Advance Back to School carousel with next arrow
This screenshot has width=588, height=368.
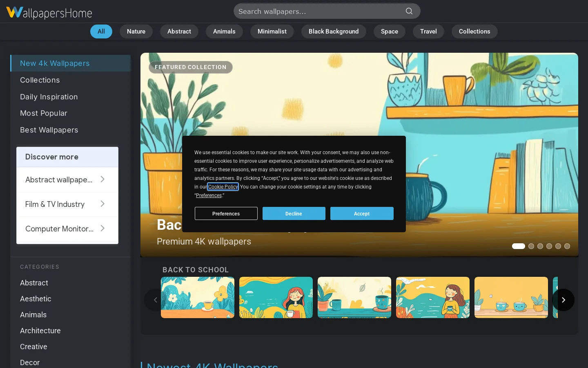coord(563,300)
